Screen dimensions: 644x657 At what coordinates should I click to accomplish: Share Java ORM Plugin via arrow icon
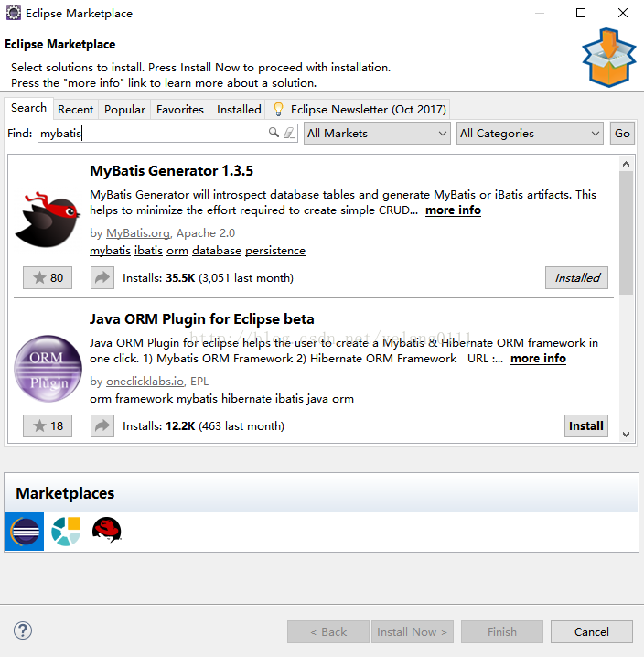[x=102, y=426]
